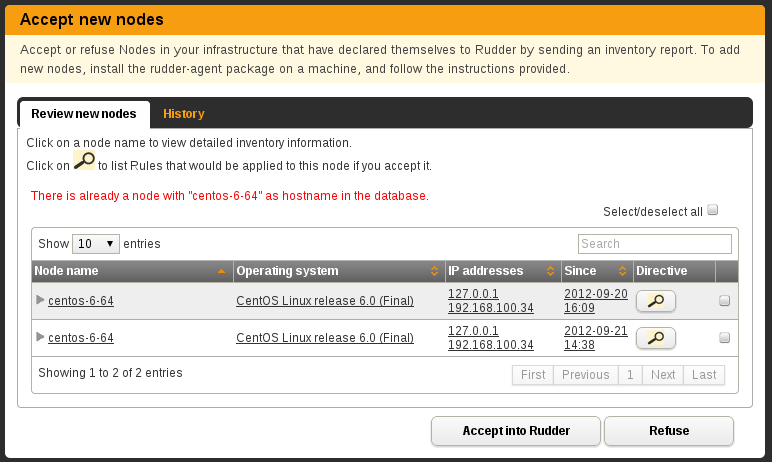Click the Search field above the table
772x462 pixels.
(x=655, y=244)
